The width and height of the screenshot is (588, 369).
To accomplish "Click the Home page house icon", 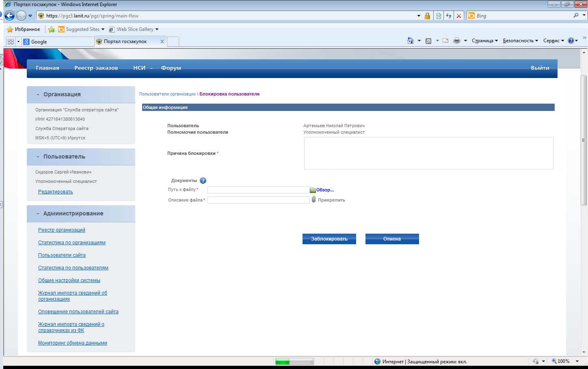I will point(411,41).
